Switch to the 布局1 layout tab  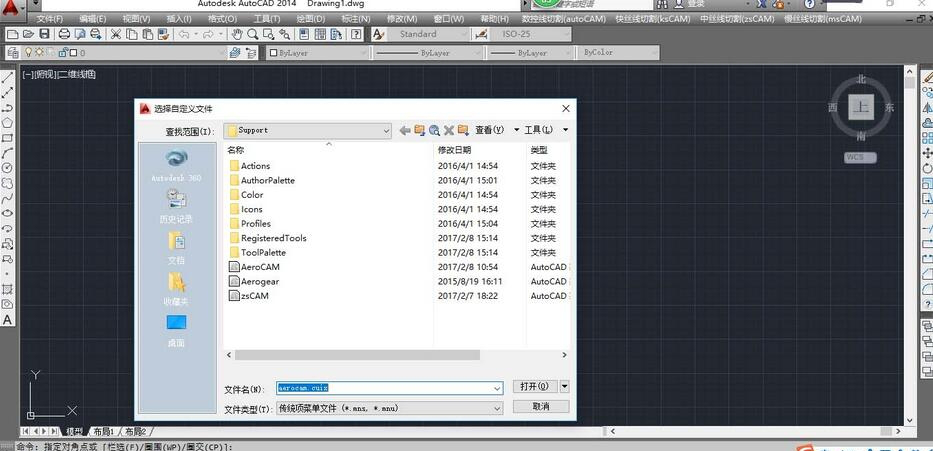103,432
